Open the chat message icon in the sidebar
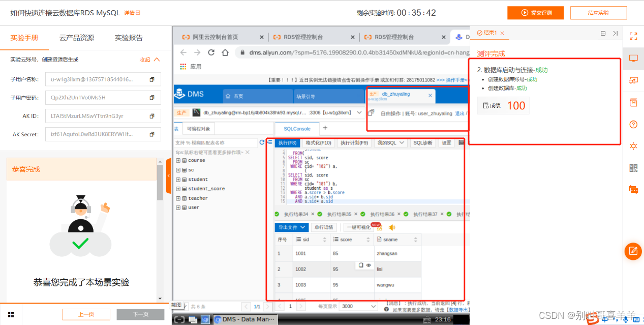Viewport: 644px width, 325px height. [633, 190]
